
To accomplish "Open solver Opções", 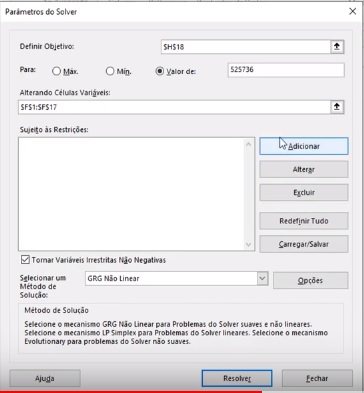I will coord(310,281).
